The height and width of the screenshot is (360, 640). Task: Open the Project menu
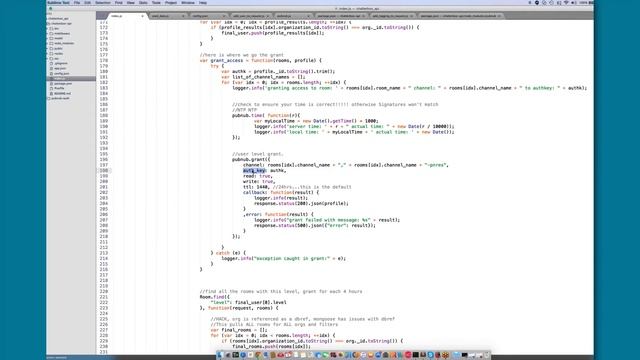pyautogui.click(x=171, y=2)
